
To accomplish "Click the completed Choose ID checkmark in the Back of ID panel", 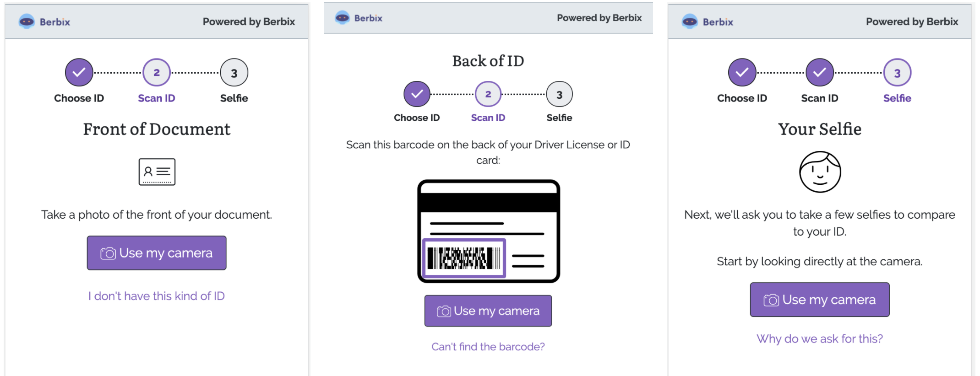I will point(417,94).
